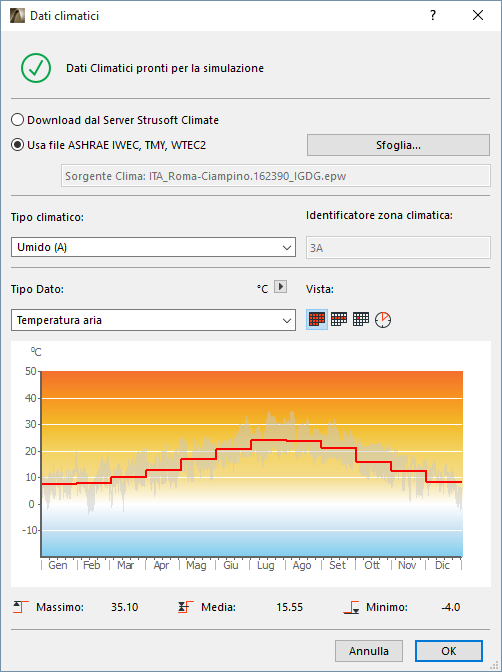The height and width of the screenshot is (672, 502).
Task: Click the Tipo climatico label
Action: click(x=47, y=217)
